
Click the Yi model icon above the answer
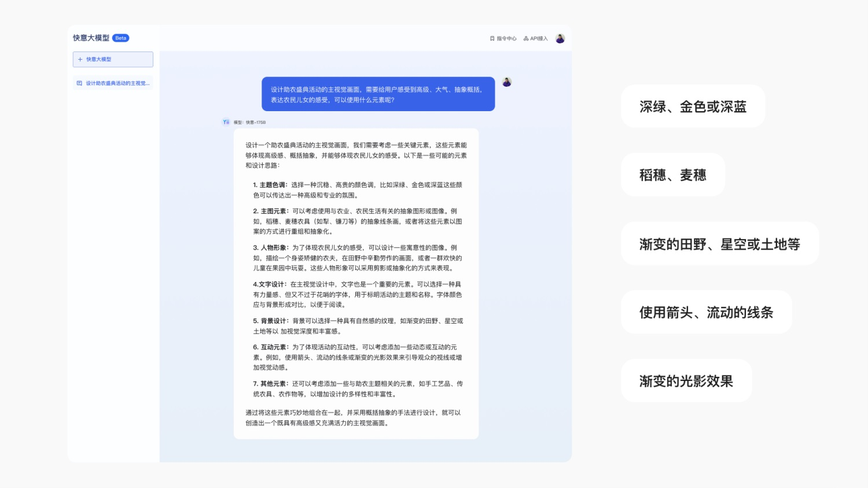coord(226,122)
